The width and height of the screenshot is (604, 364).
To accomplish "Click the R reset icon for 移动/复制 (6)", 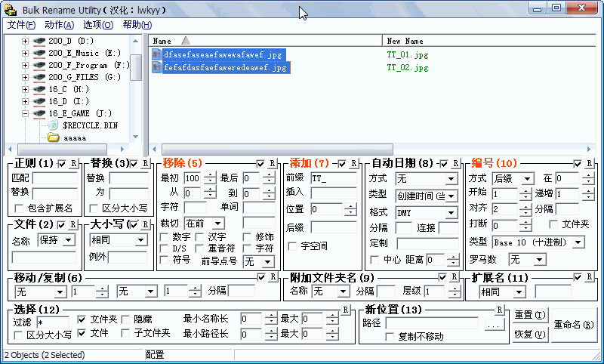I will click(273, 276).
